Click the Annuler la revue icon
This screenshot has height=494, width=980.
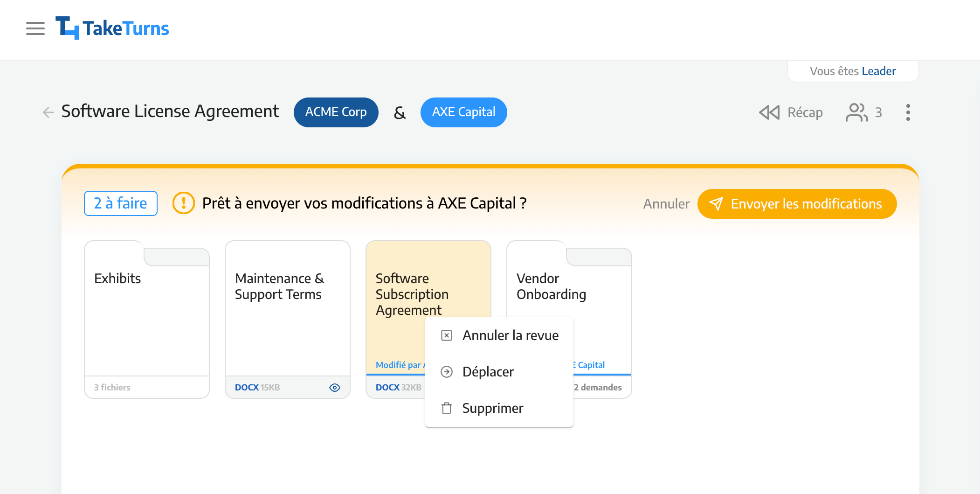tap(447, 335)
